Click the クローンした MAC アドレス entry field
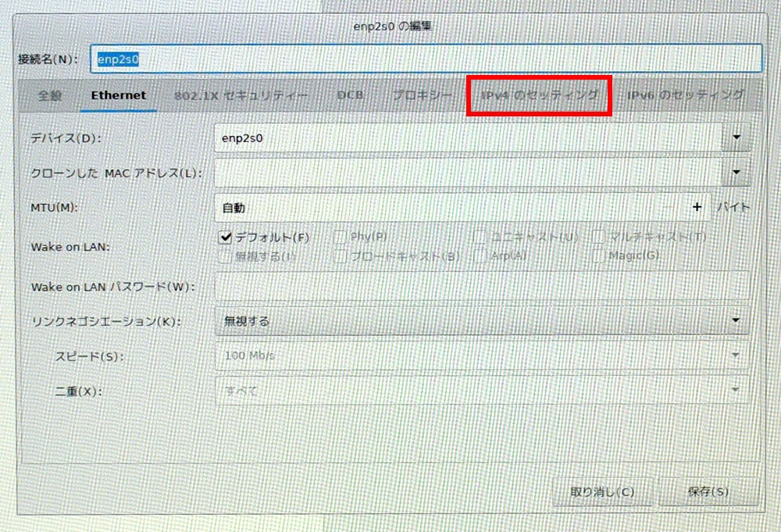This screenshot has width=781, height=532. (x=468, y=173)
